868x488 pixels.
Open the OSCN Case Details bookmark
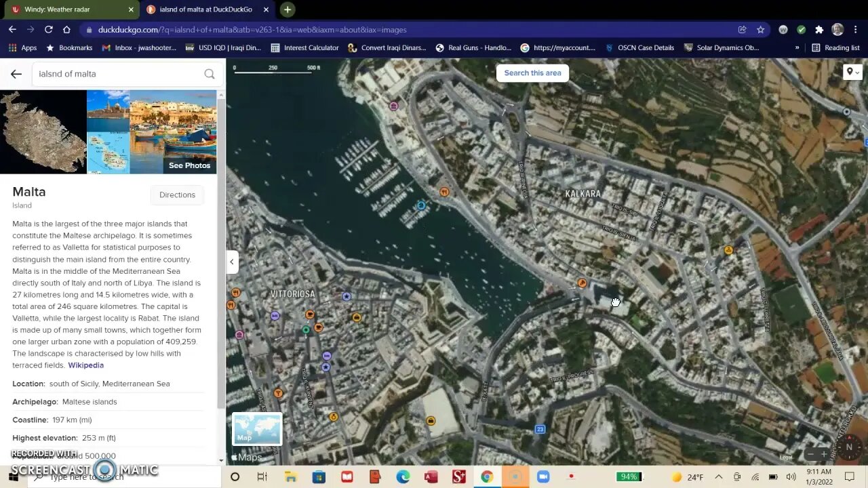(x=639, y=48)
